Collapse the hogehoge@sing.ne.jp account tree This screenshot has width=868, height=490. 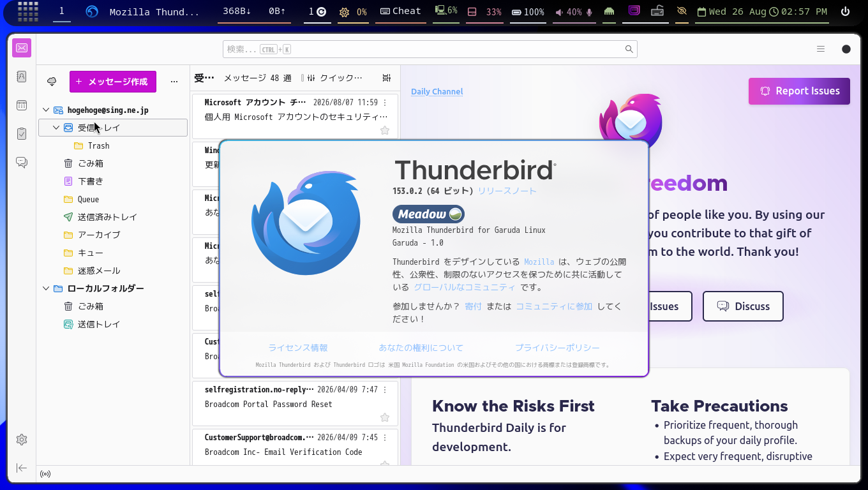coord(46,110)
